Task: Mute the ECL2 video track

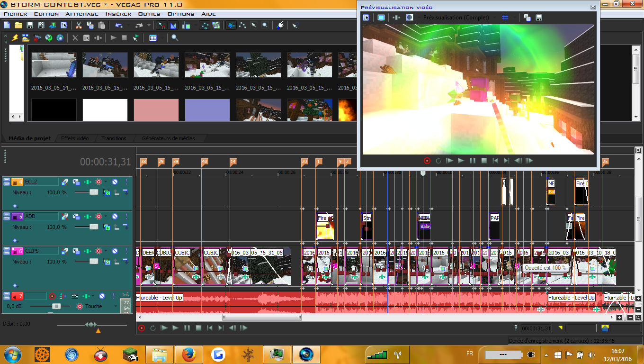Action: (x=115, y=182)
